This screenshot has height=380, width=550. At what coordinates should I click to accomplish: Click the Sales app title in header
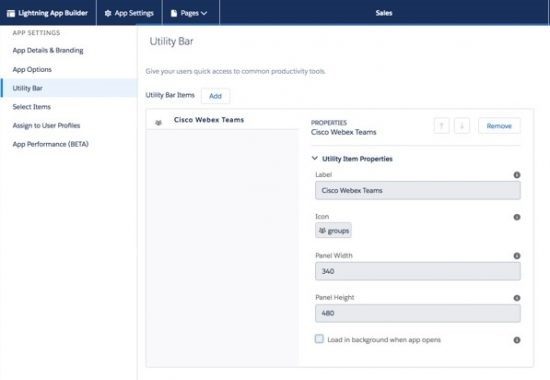(x=384, y=13)
